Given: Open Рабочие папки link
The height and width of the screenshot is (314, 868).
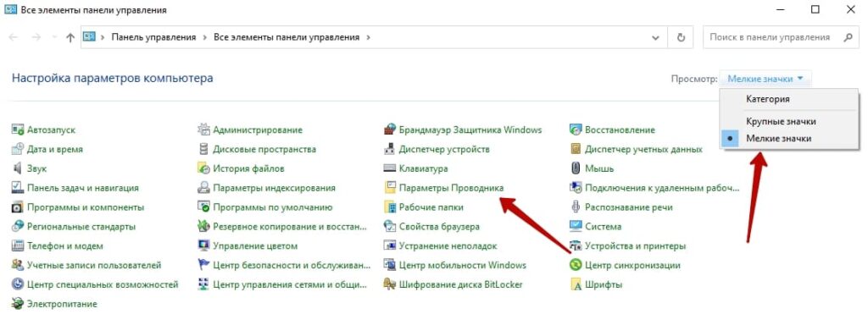Looking at the screenshot, I should (x=431, y=207).
